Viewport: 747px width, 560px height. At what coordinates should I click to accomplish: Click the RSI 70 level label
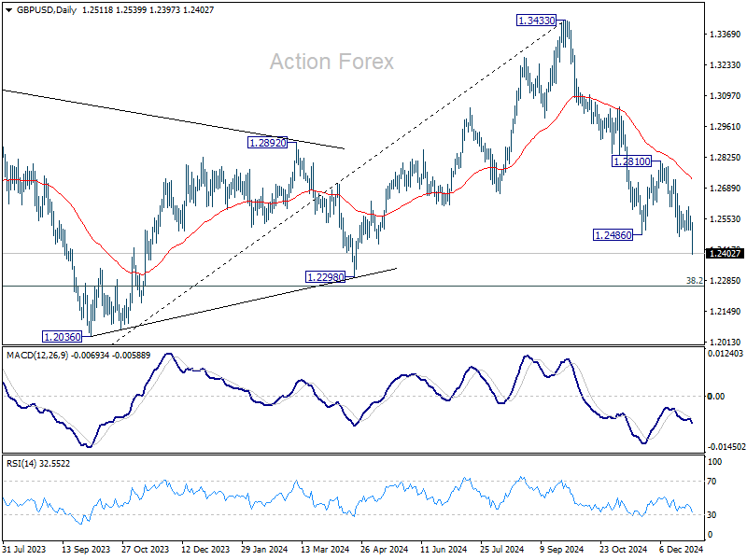pos(712,482)
